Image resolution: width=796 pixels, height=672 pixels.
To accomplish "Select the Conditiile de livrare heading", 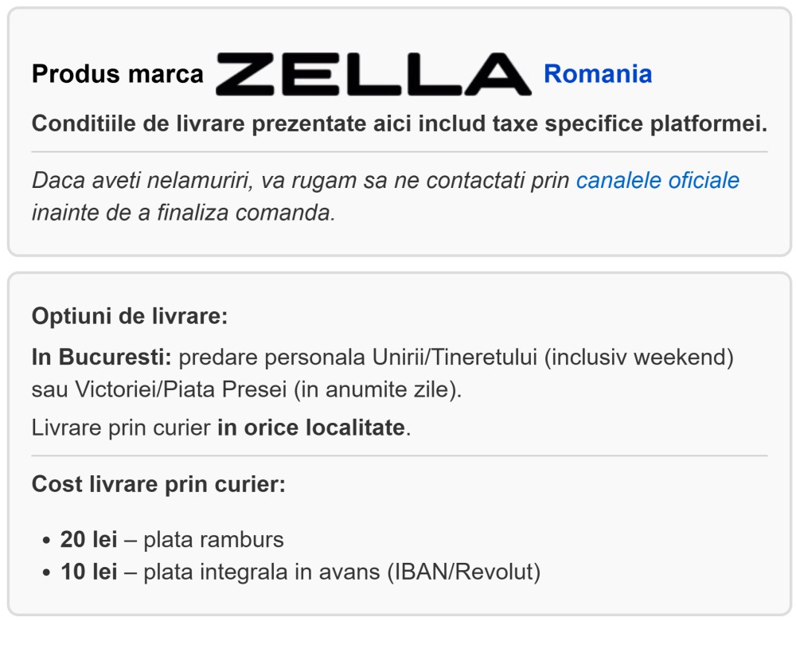I will (x=400, y=123).
